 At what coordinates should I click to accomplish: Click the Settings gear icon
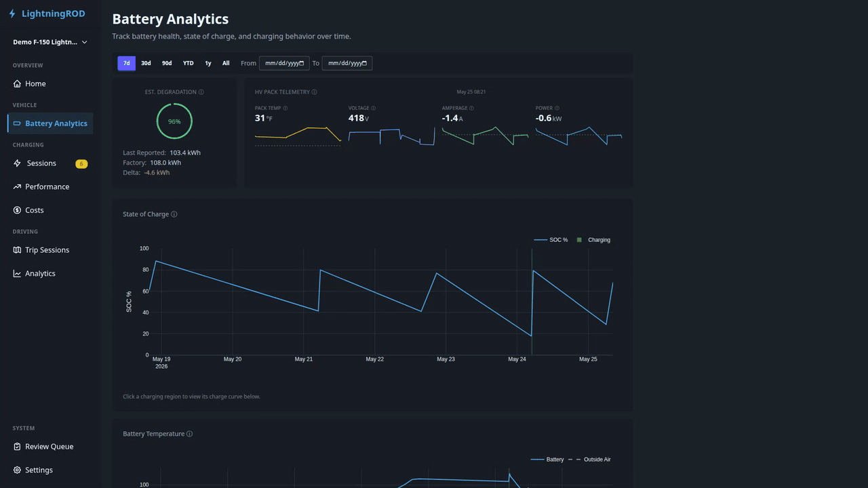17,470
